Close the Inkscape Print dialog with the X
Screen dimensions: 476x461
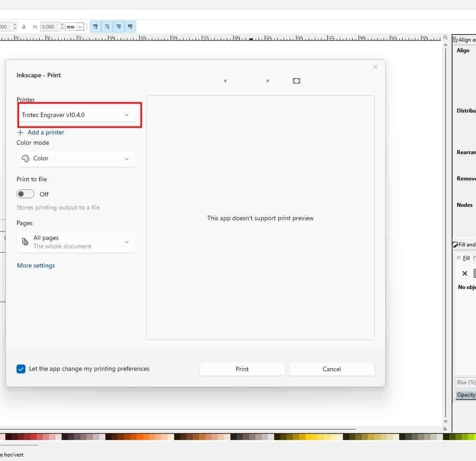pos(375,67)
